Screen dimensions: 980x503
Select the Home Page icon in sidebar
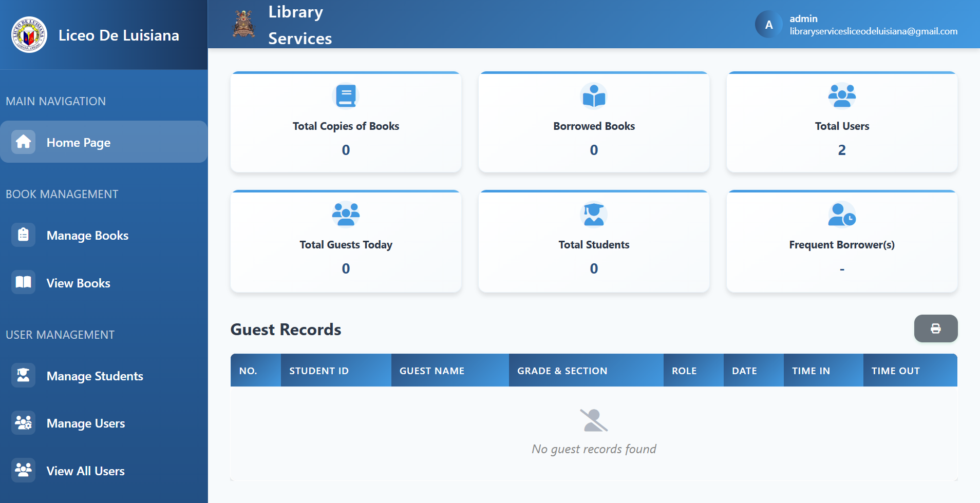coord(23,142)
